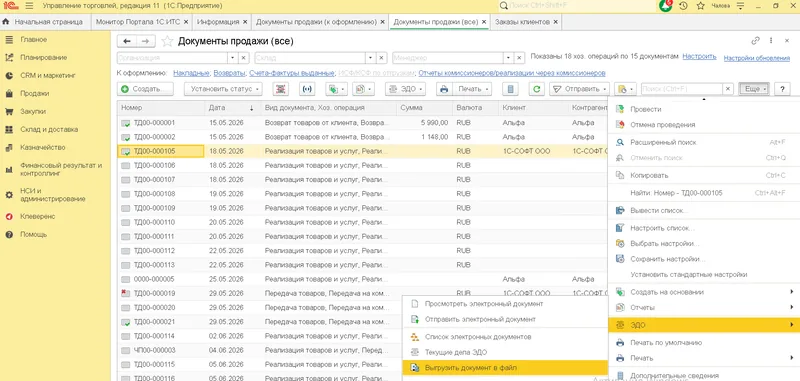Go back with the left arrow button
The width and height of the screenshot is (800, 381).
[x=127, y=41]
